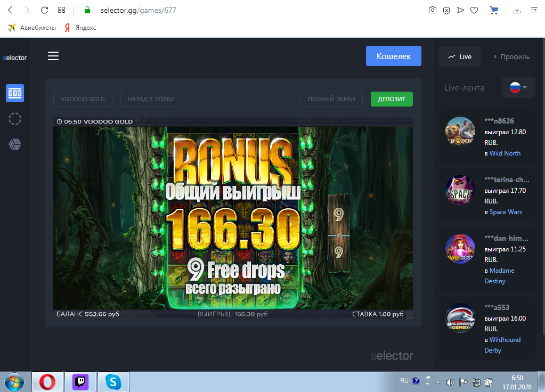545x392 pixels.
Task: Click the VOODOO GOLD button
Action: pos(83,99)
